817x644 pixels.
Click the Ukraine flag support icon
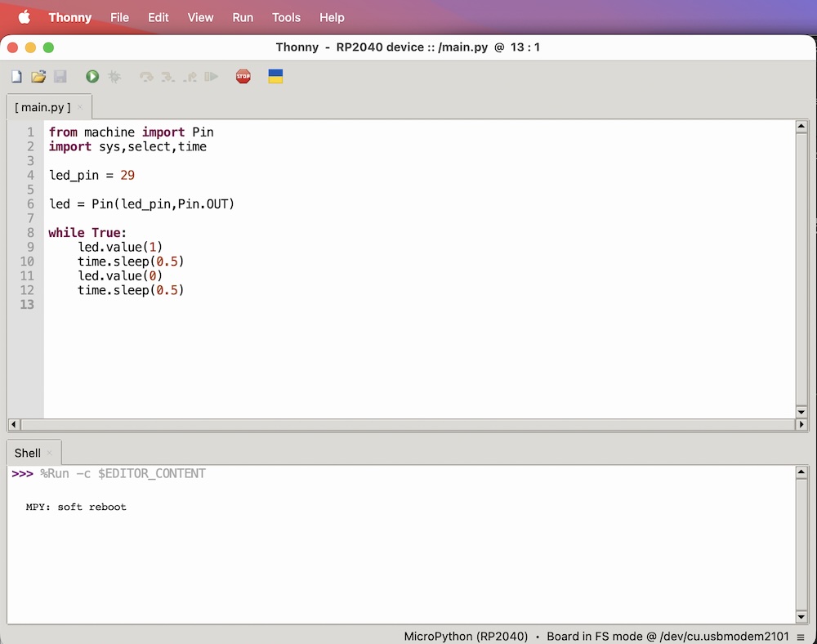(x=275, y=77)
